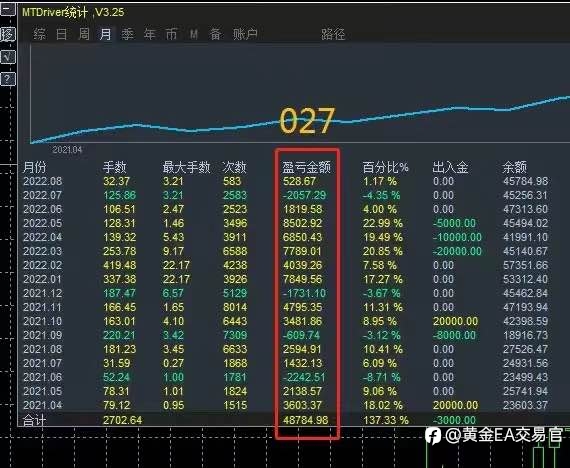Click percentage -4.35 %
The height and width of the screenshot is (468, 570).
[381, 195]
